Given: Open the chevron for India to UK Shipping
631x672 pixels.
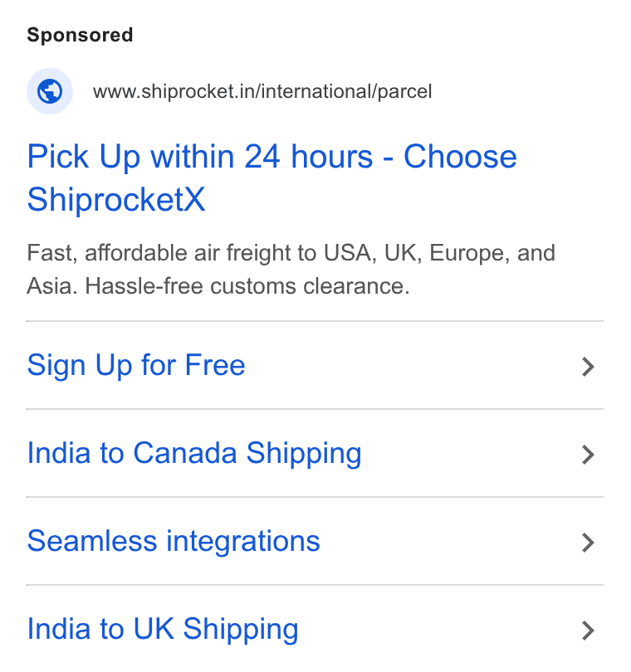Looking at the screenshot, I should click(x=588, y=631).
